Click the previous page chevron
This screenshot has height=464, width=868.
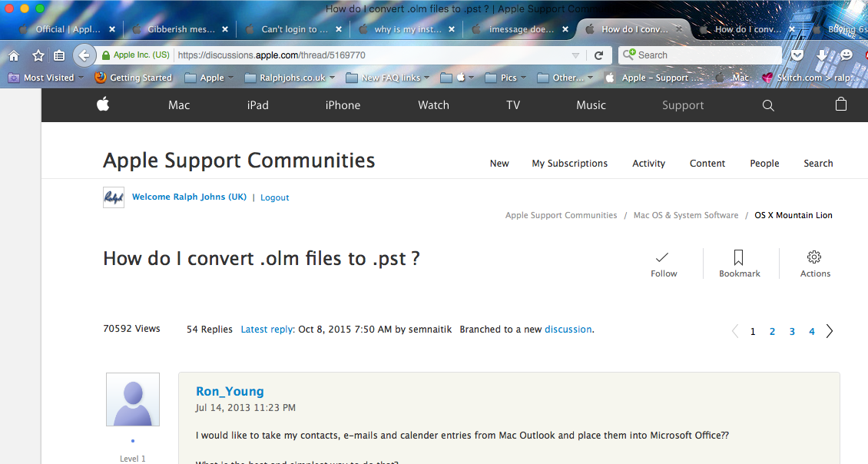point(735,331)
